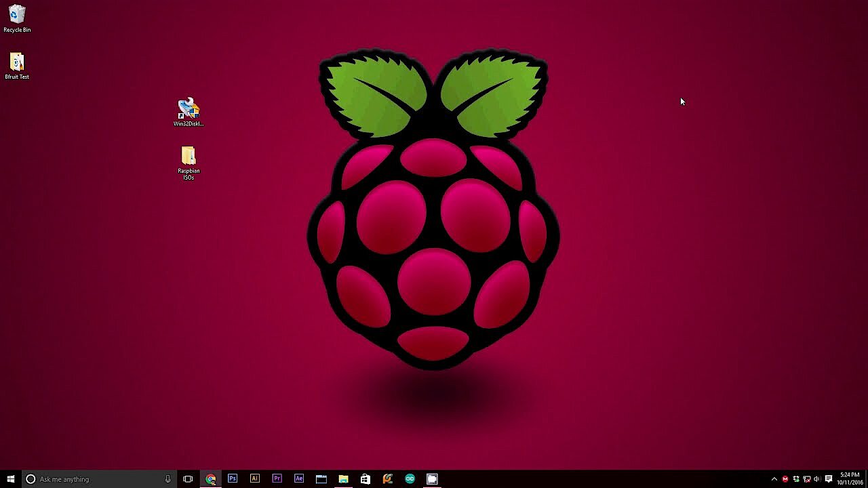Launch Arduino IDE from taskbar
The height and width of the screenshot is (488, 868).
(x=410, y=479)
